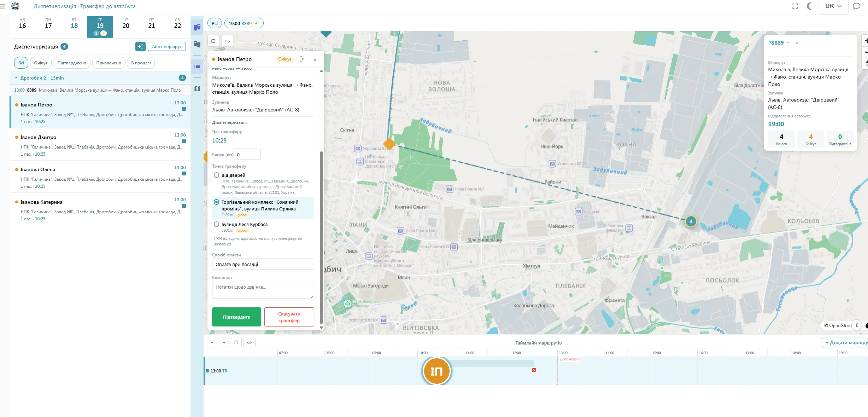Enter fullscreen mode with the corner-brackets icon
868x417 pixels.
click(x=795, y=6)
